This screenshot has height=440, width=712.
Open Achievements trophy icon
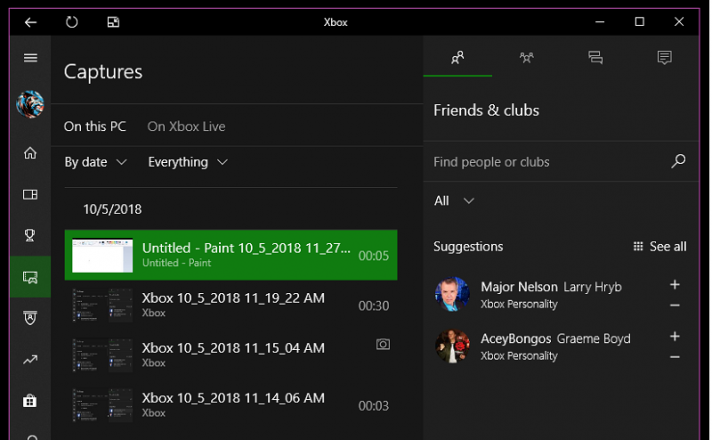pos(30,235)
